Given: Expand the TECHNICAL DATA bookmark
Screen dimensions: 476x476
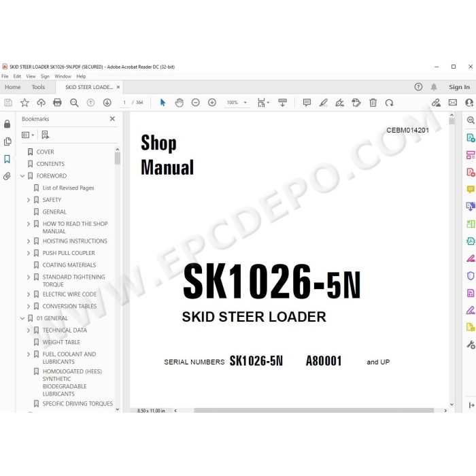Looking at the screenshot, I should click(x=29, y=330).
